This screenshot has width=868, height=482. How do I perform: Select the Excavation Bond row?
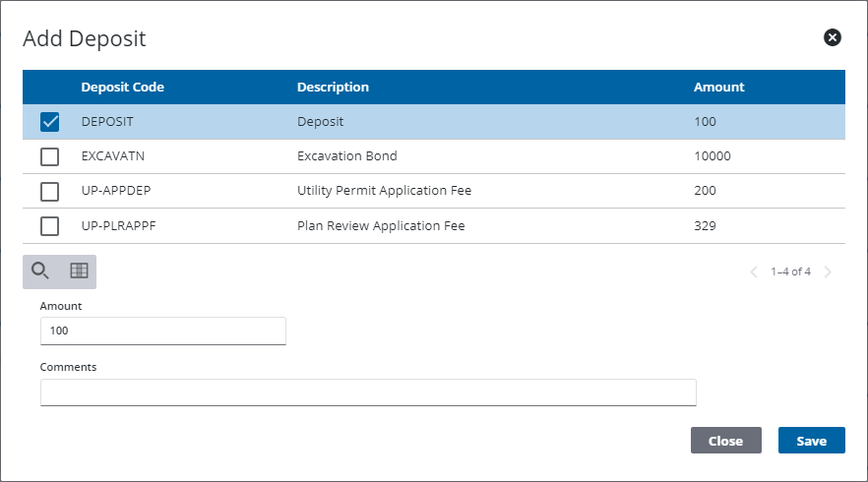click(346, 156)
